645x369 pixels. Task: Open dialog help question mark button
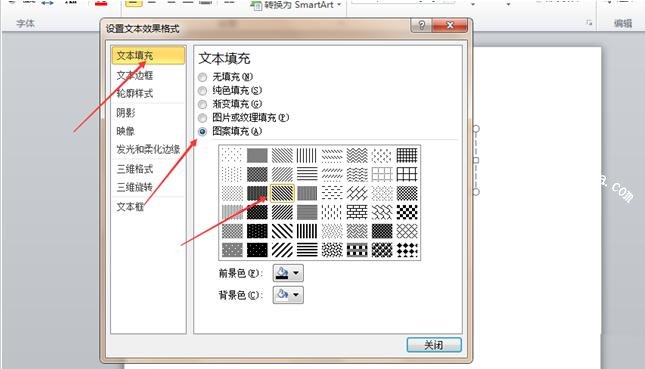tap(421, 26)
